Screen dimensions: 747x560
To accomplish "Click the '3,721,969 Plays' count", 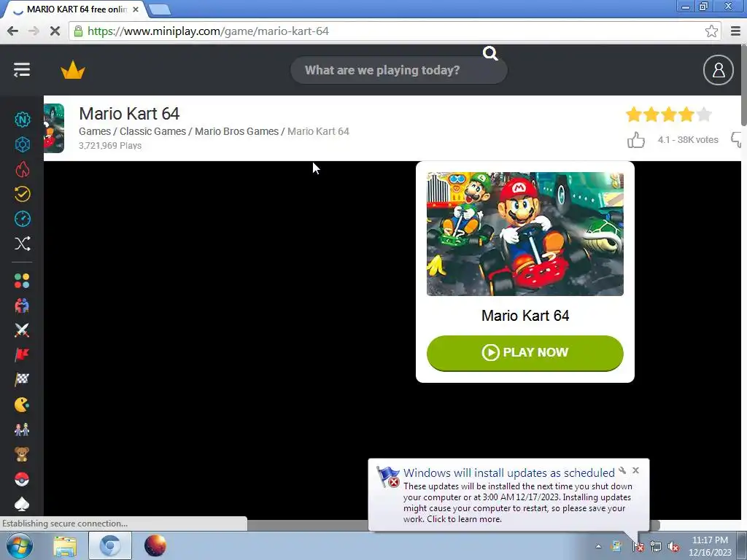I will click(110, 146).
